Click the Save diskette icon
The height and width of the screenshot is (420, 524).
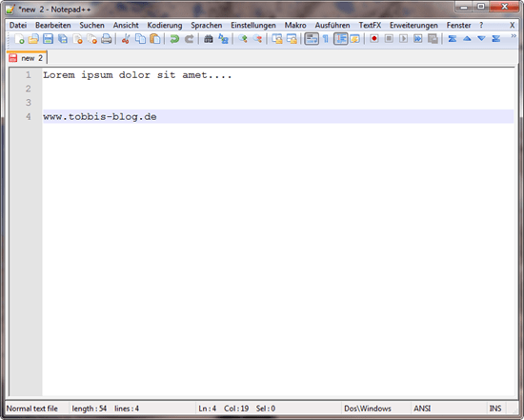tap(48, 39)
